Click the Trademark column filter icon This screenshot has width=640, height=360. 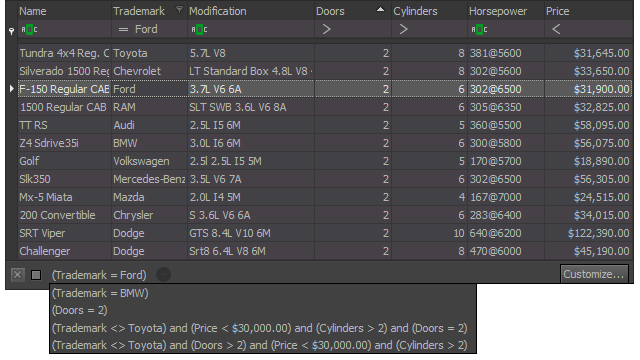179,10
